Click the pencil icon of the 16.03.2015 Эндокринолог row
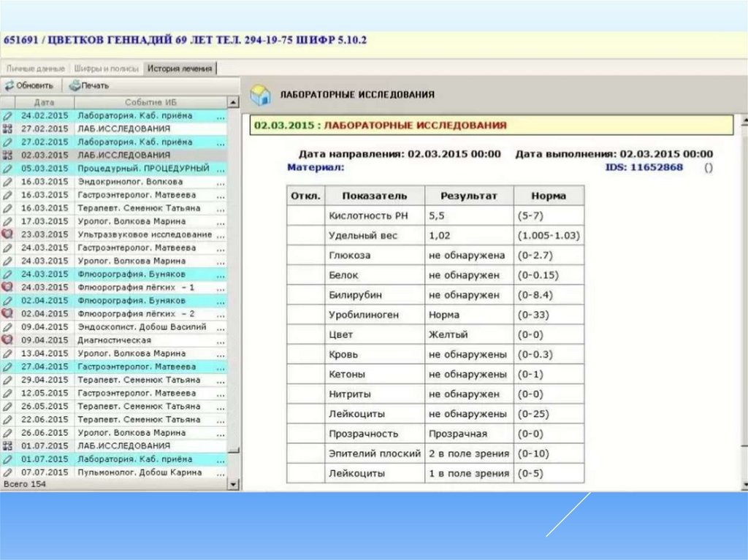Viewport: 748px width, 560px height. tap(7, 182)
